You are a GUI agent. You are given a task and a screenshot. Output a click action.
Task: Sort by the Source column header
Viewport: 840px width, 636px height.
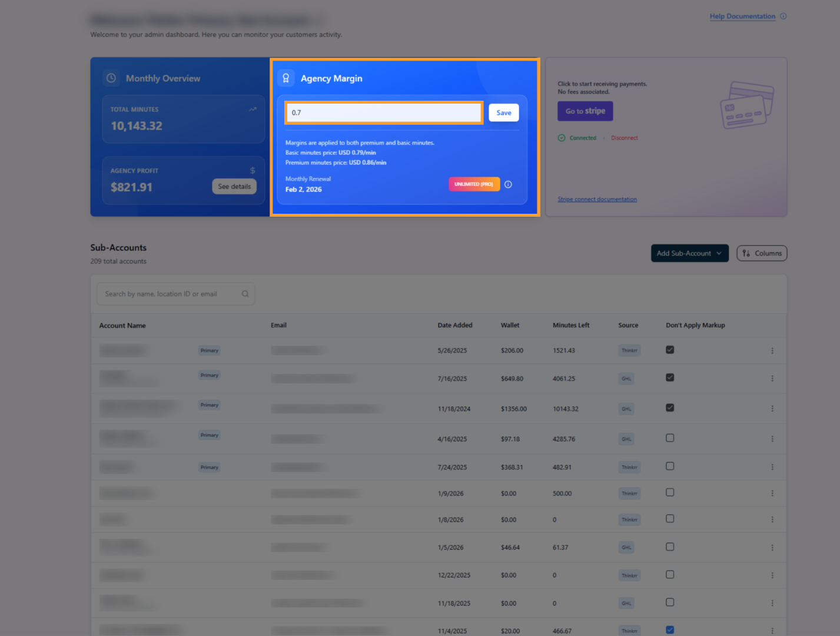click(x=628, y=325)
